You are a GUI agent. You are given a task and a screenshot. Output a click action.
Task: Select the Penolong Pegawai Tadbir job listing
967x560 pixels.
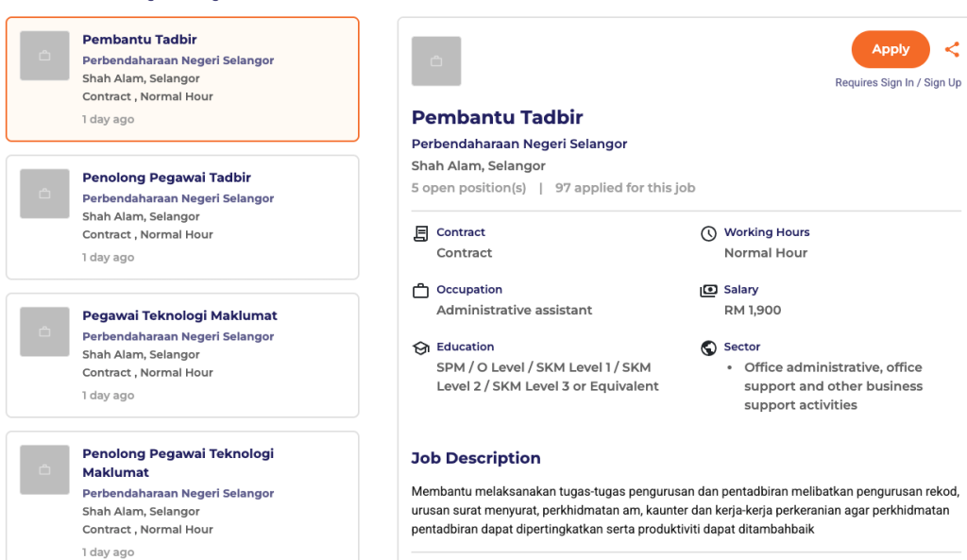pos(166,178)
